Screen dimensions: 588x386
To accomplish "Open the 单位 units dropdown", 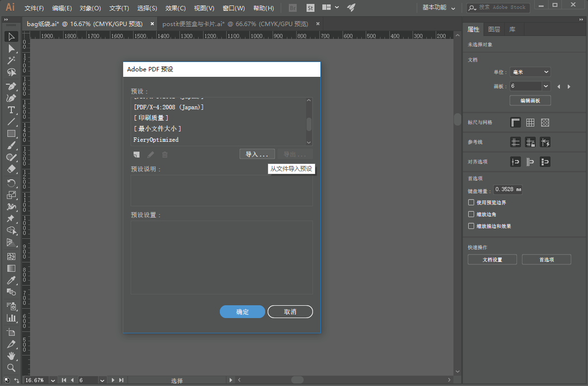I will tap(530, 72).
